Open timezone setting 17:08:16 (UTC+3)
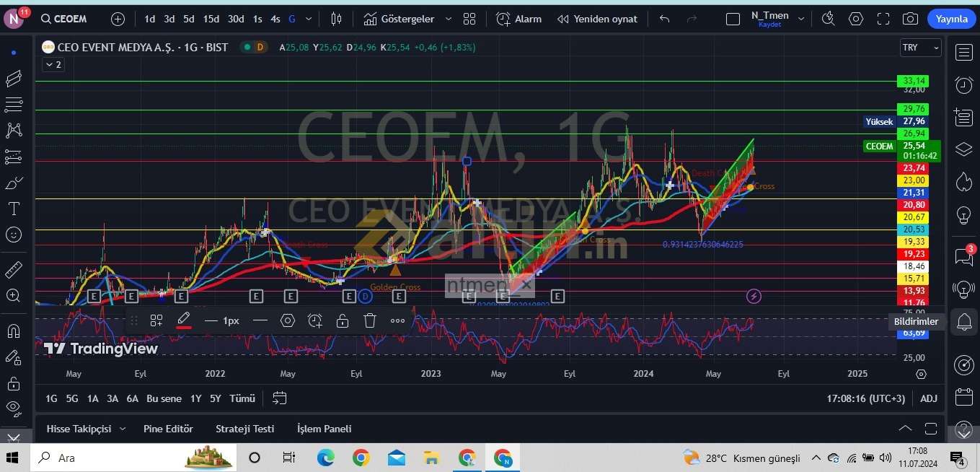The width and height of the screenshot is (980, 472). pyautogui.click(x=865, y=398)
